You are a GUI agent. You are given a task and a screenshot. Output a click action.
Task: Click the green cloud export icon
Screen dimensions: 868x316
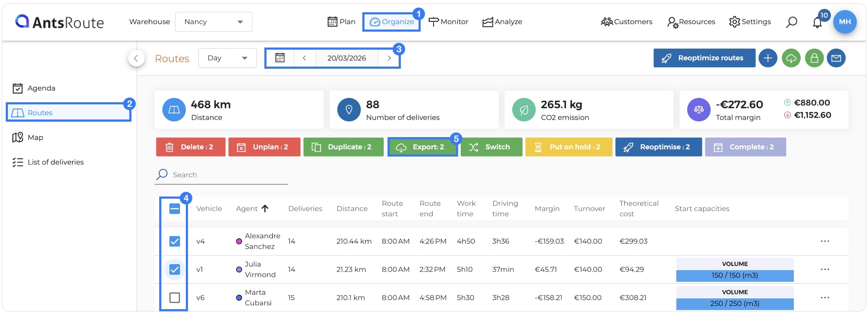tap(791, 58)
